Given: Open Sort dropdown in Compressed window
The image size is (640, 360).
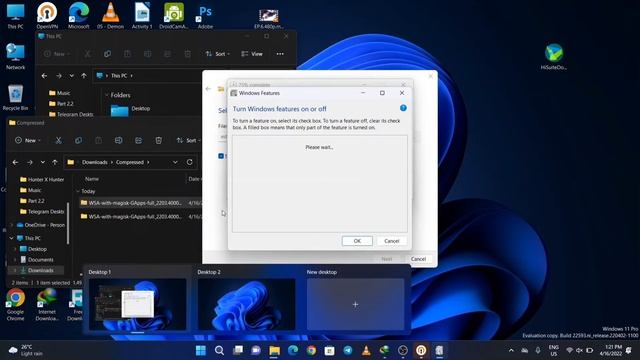Looking at the screenshot, I should tap(188, 140).
